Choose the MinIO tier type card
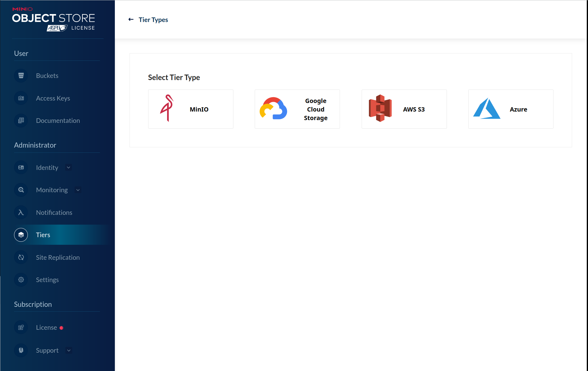Image resolution: width=588 pixels, height=371 pixels. tap(191, 109)
